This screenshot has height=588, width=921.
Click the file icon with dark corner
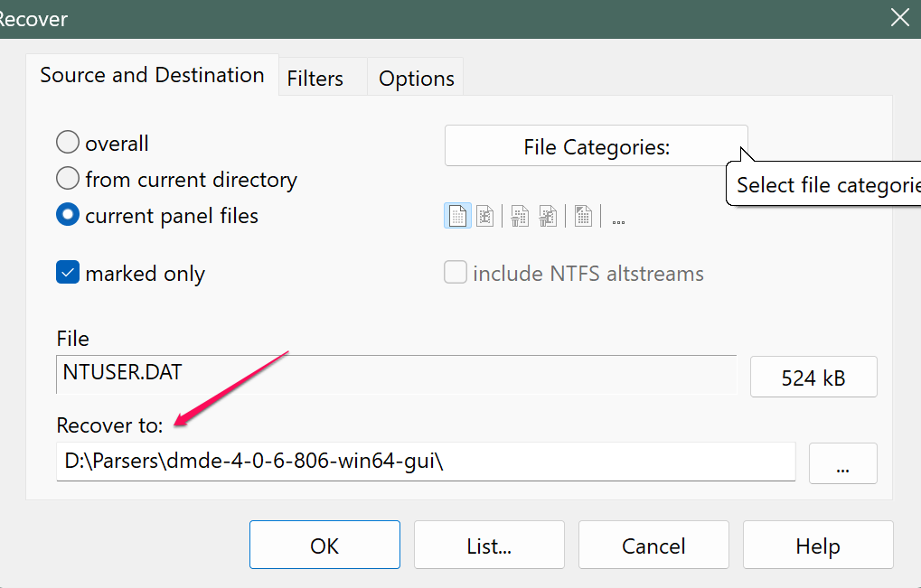584,217
